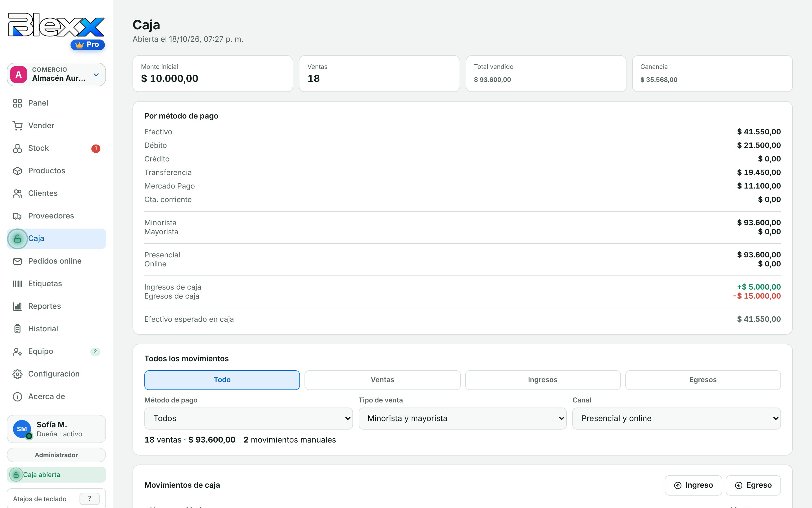Click the SM user avatar
Screen dimensions: 812x508
point(22,429)
